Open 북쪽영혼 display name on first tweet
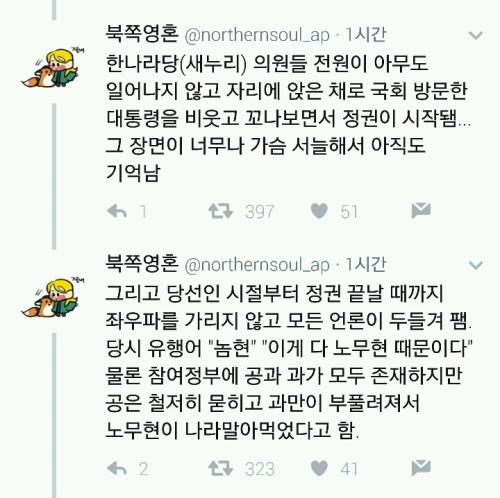Image resolution: width=500 pixels, height=498 pixels. 142,34
